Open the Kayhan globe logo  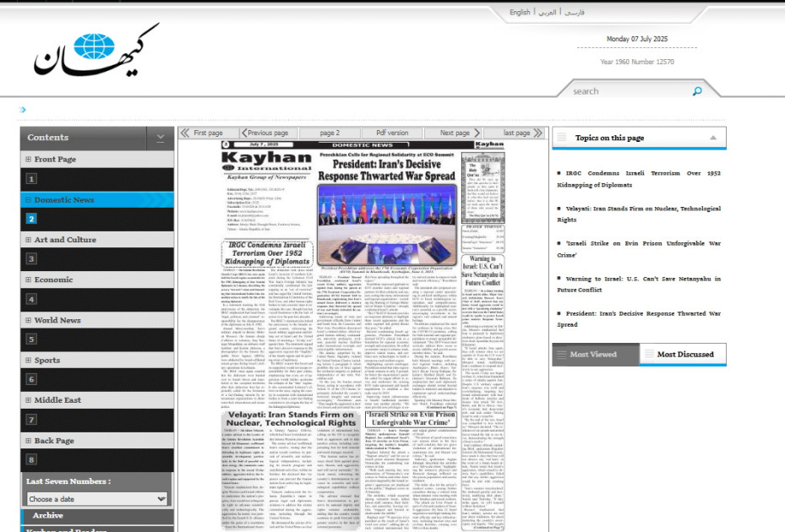coord(96,50)
